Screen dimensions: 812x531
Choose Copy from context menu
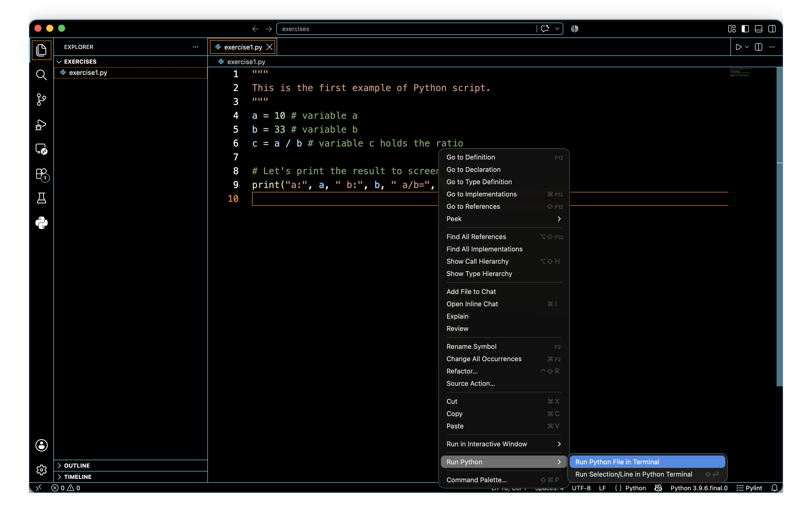(x=504, y=414)
